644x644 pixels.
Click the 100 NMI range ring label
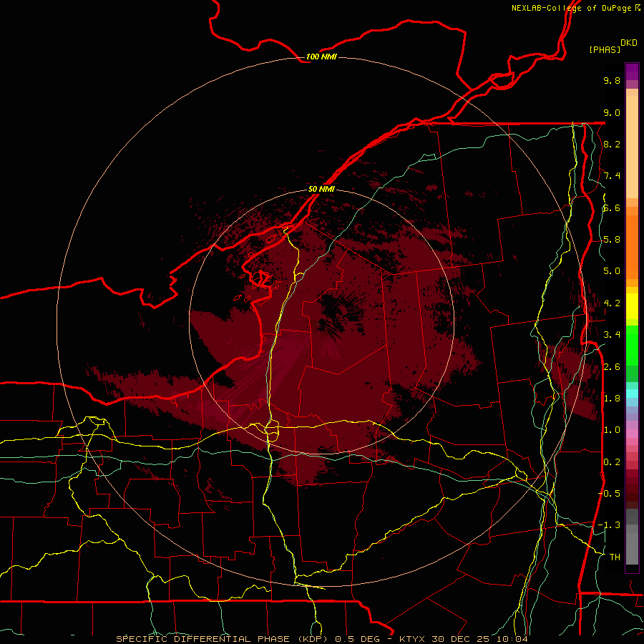pyautogui.click(x=321, y=57)
